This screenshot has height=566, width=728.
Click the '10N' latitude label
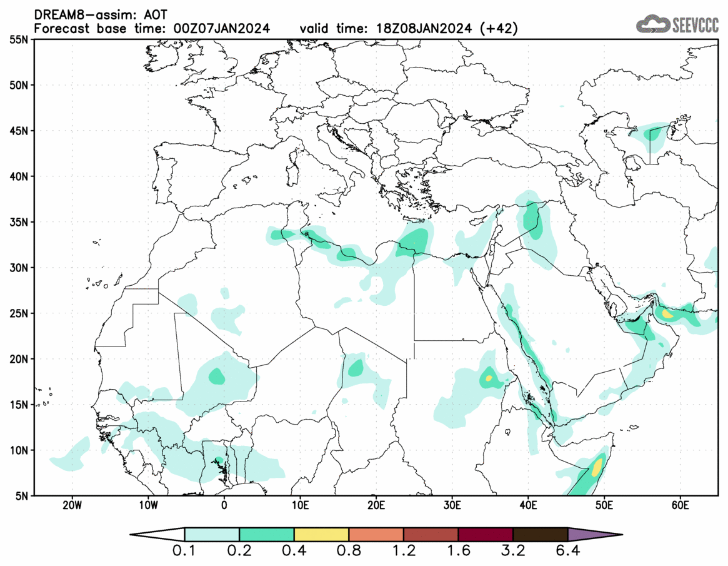coord(19,450)
